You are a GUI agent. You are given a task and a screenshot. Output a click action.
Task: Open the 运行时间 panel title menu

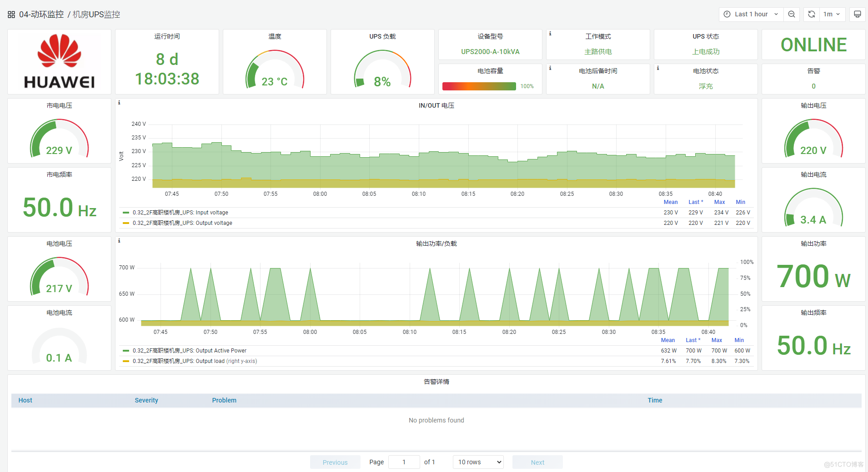pyautogui.click(x=167, y=36)
